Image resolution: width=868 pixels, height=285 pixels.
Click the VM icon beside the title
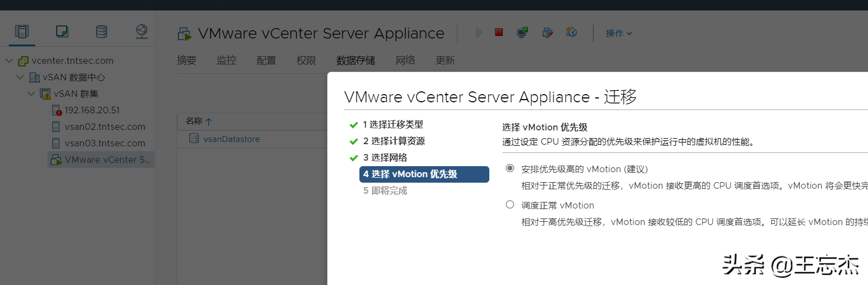click(184, 34)
